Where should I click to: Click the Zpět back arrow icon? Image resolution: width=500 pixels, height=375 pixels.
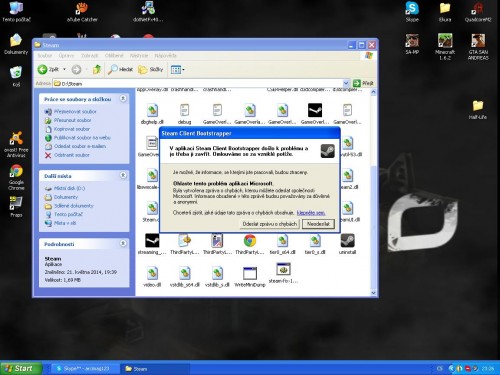(42, 69)
